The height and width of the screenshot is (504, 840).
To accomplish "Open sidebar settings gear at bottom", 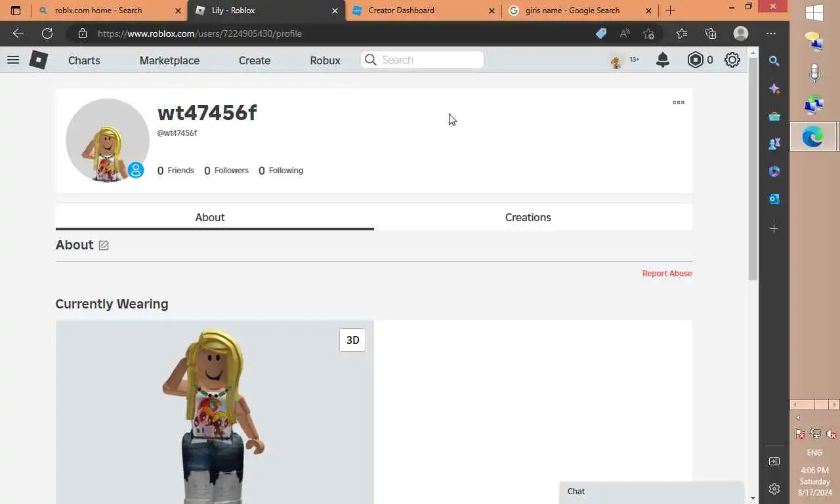I will pos(774,489).
